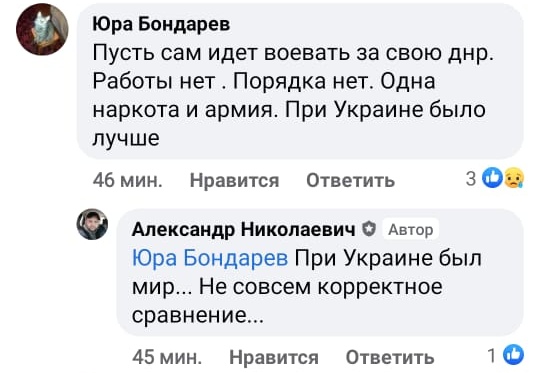Select the reply text Не совсем корректное сравнение
Screen dimensions: 540x373
(x=287, y=301)
